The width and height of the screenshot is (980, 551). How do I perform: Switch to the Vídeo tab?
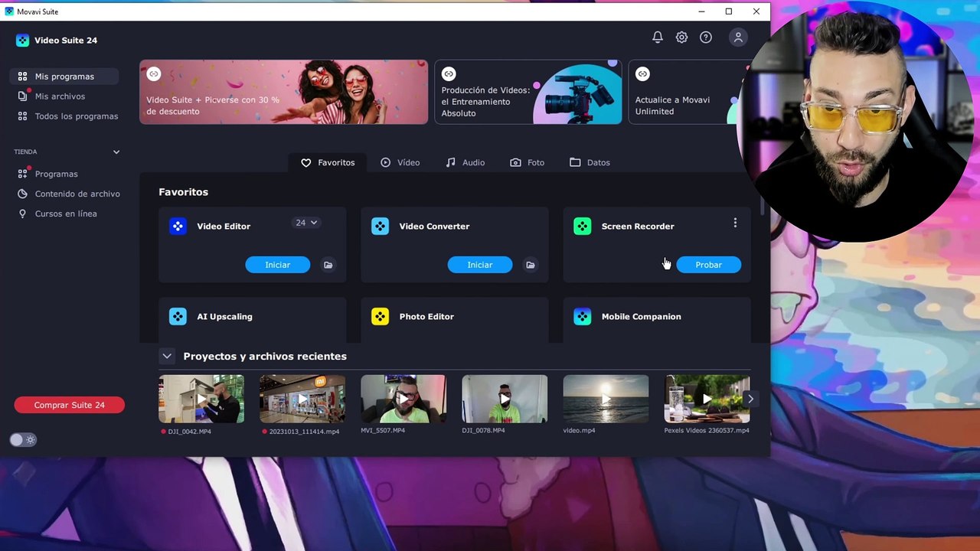click(400, 163)
